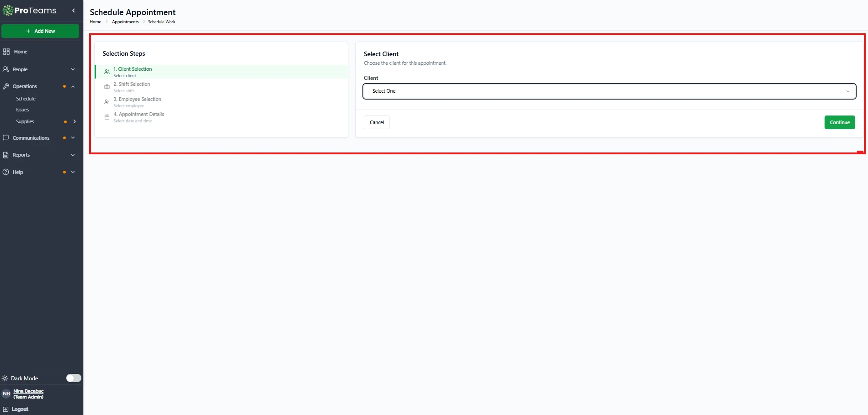Screen dimensions: 868x415
Task: Toggle the Dark Mode switch
Action: click(x=74, y=378)
